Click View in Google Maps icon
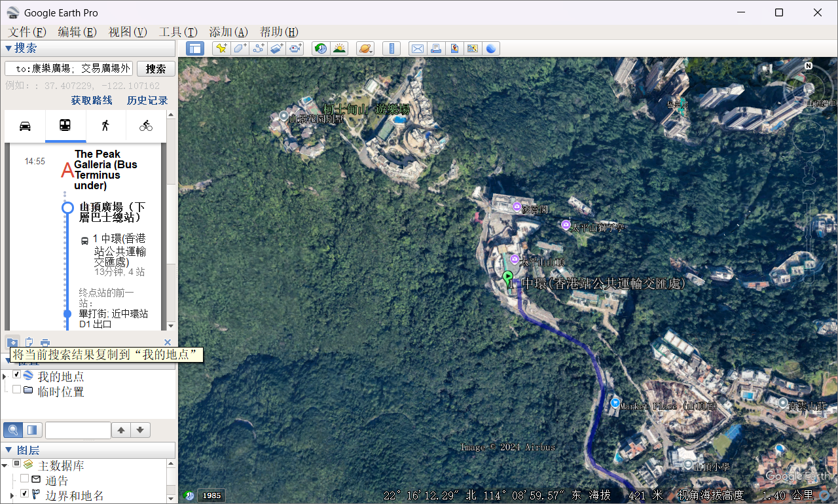Image resolution: width=838 pixels, height=504 pixels. click(472, 48)
